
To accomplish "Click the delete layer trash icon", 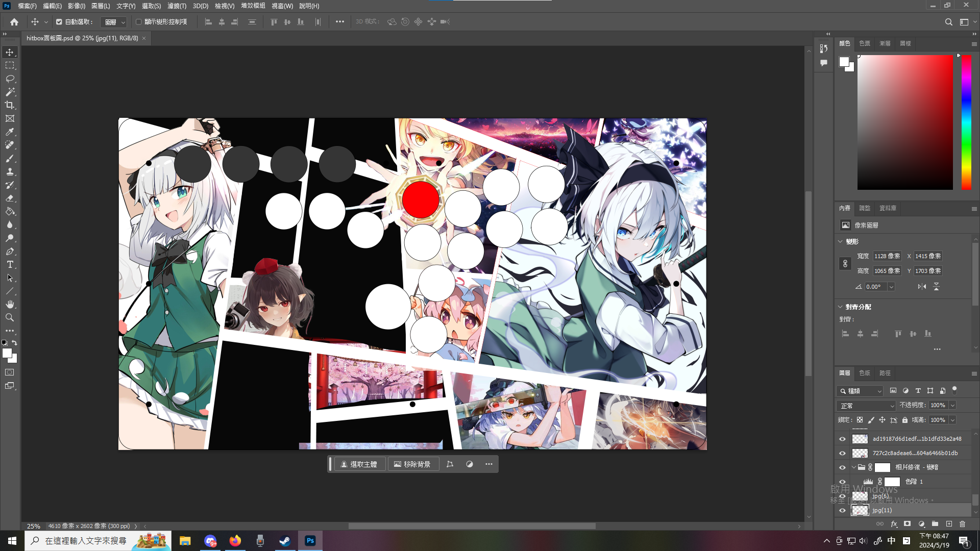I will (962, 524).
